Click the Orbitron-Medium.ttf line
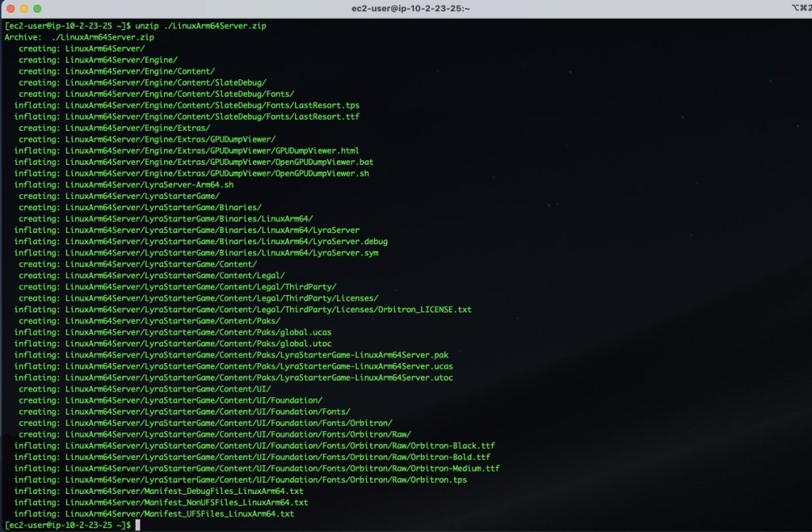Screen dimensions: 812x532 point(257,469)
